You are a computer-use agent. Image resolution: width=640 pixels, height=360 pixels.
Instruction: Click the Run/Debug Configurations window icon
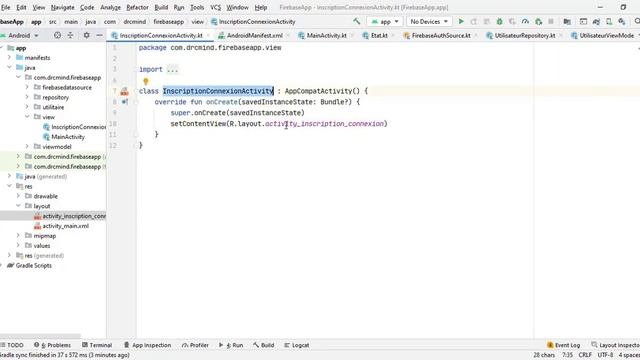click(583, 21)
